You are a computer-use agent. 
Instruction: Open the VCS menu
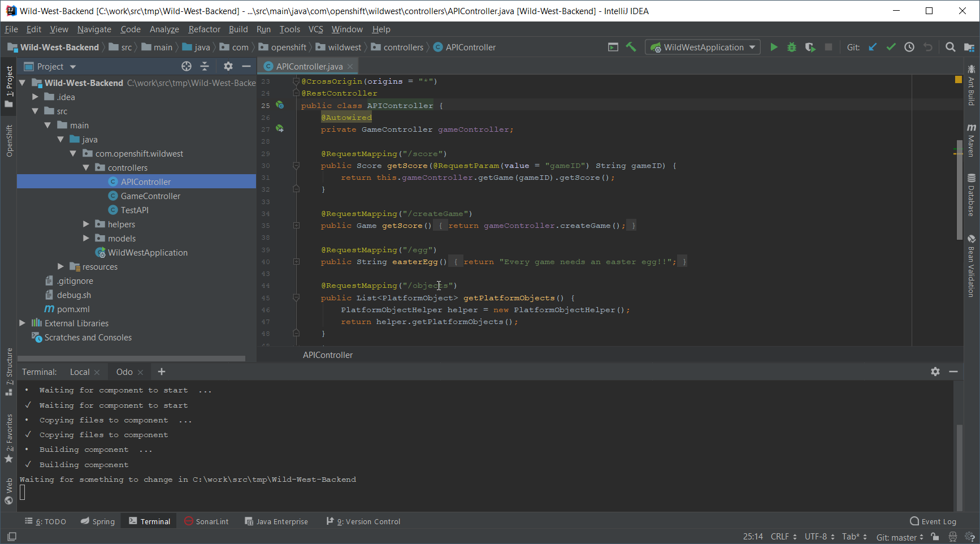point(315,29)
